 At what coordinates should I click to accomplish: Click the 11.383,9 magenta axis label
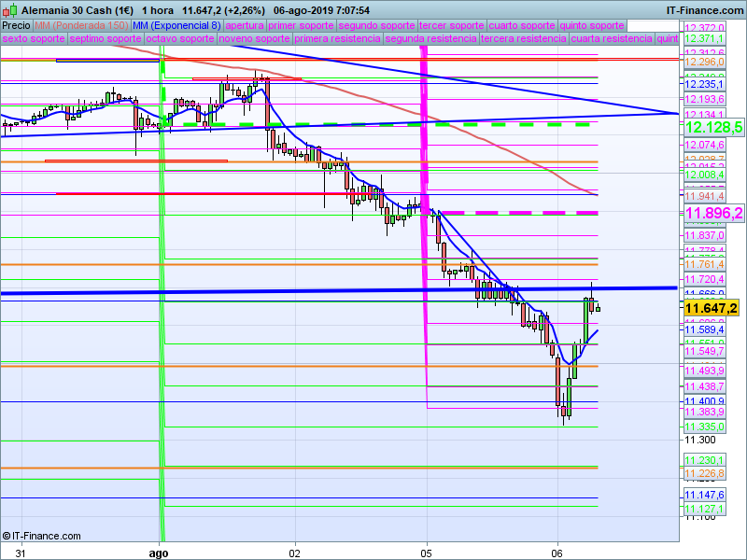pyautogui.click(x=705, y=412)
